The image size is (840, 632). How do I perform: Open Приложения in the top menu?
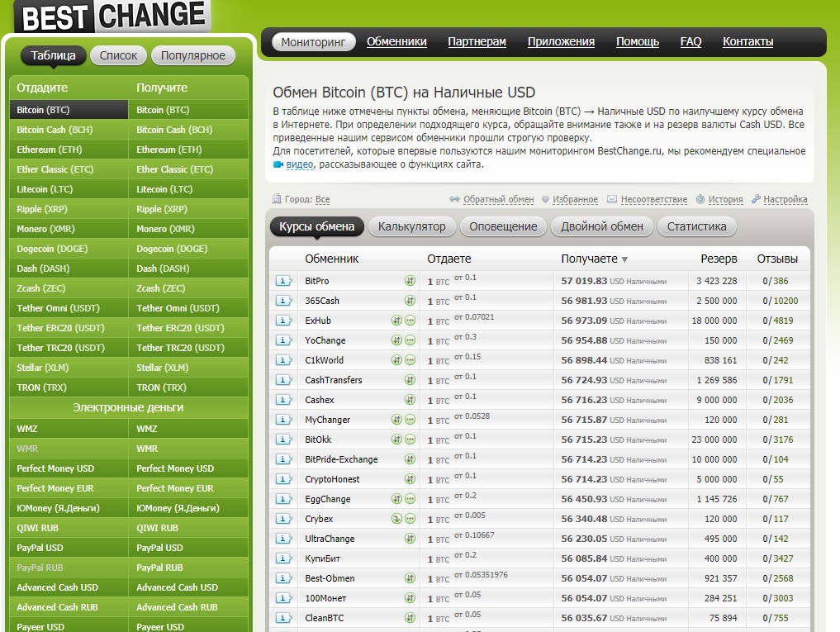[x=561, y=41]
